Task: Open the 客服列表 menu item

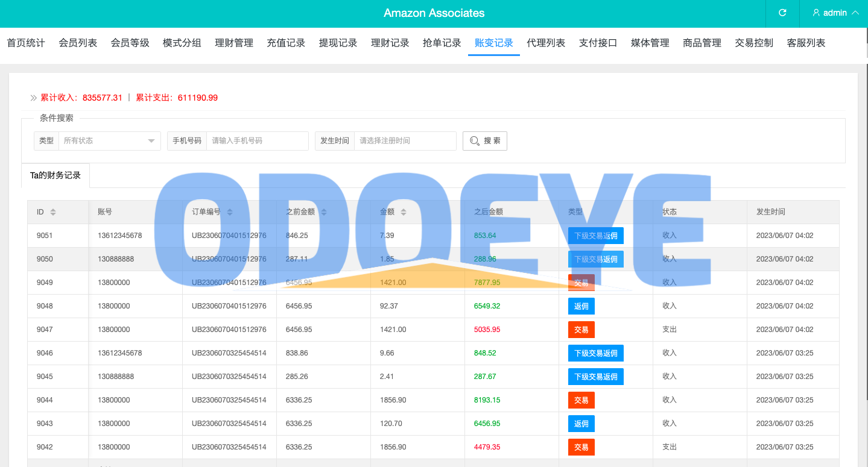Action: [806, 43]
